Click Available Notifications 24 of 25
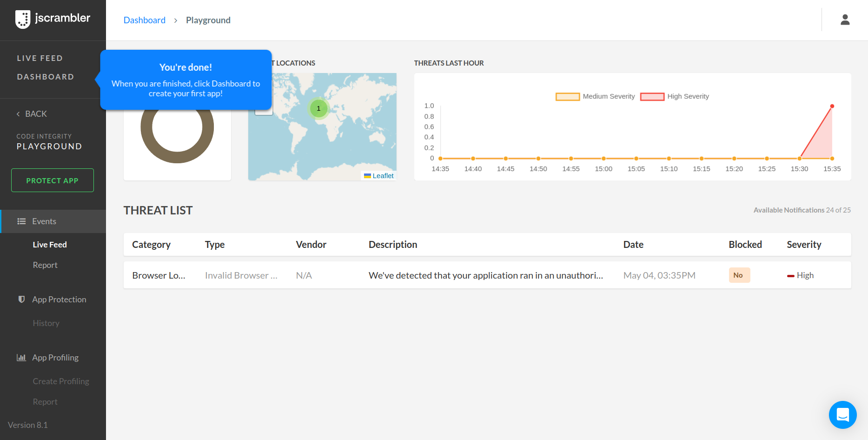The image size is (868, 440). tap(802, 210)
